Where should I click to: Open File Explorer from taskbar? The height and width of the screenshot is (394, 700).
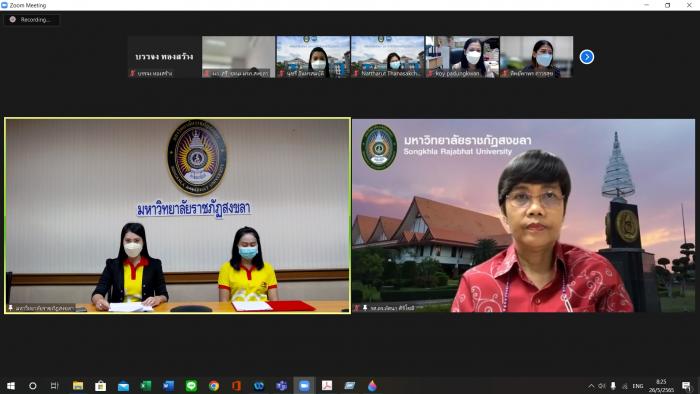[78, 386]
